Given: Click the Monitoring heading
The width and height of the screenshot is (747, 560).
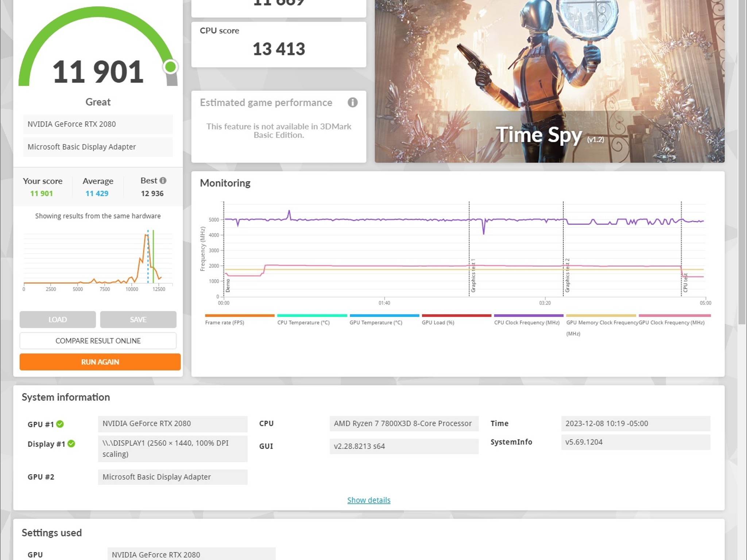Looking at the screenshot, I should 225,183.
